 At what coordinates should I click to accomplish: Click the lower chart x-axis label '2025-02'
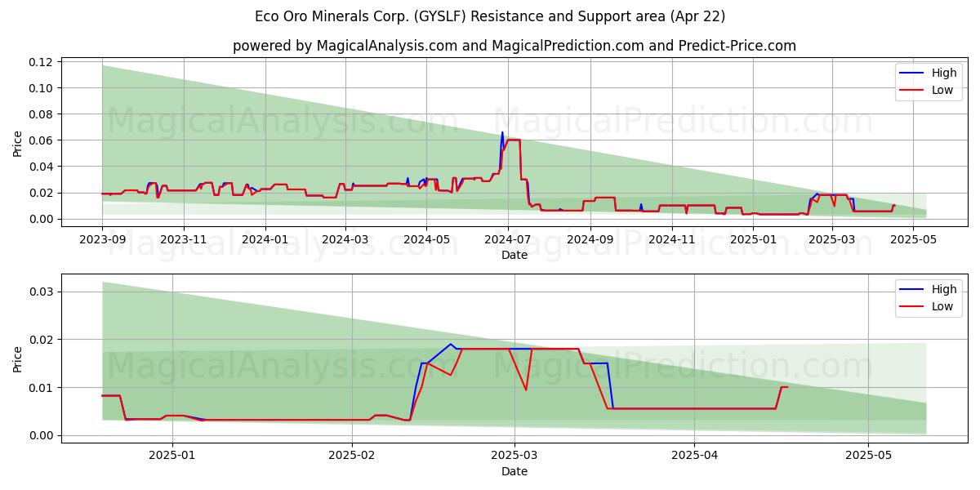352,456
